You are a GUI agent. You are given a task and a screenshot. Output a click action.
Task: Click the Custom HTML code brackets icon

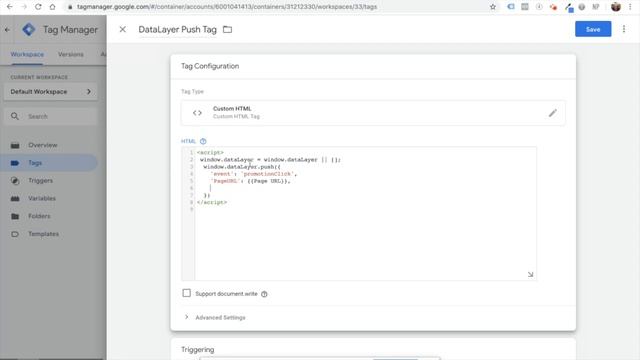tap(197, 113)
